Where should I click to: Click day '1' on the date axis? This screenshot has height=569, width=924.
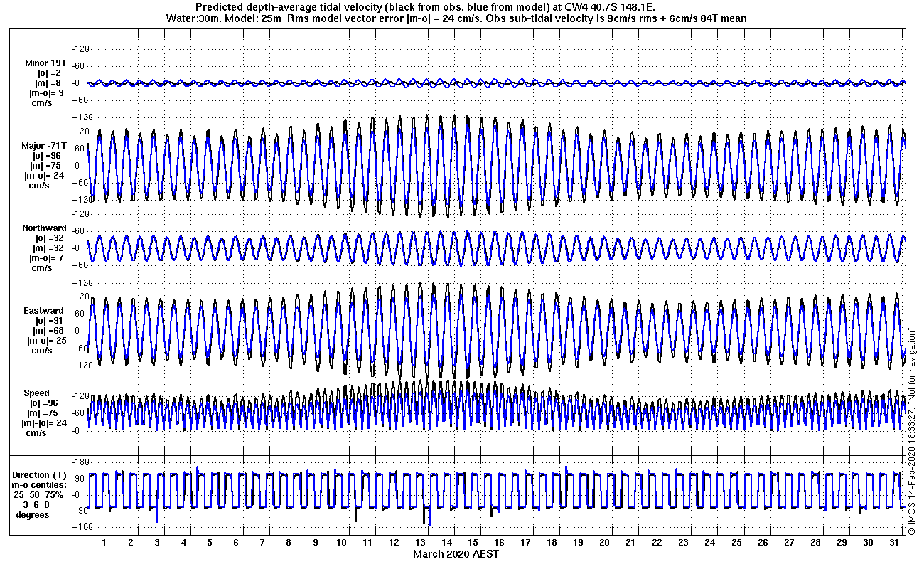click(104, 543)
